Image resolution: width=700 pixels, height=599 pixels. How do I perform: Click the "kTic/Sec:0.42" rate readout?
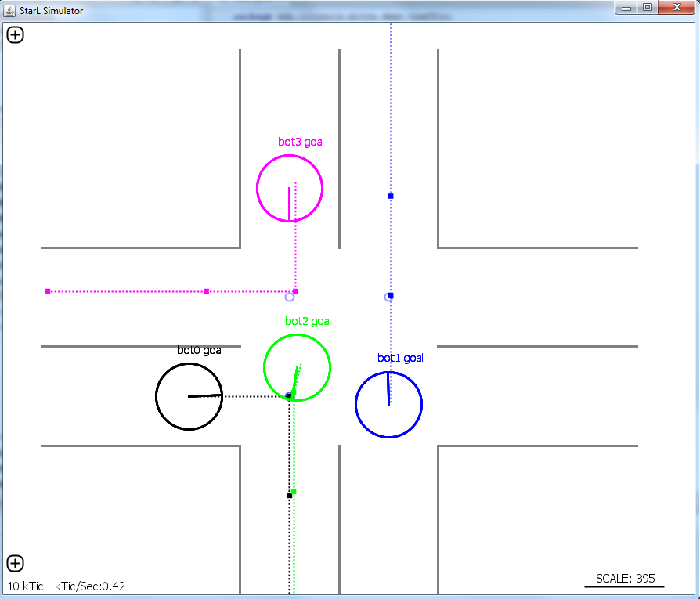click(90, 586)
